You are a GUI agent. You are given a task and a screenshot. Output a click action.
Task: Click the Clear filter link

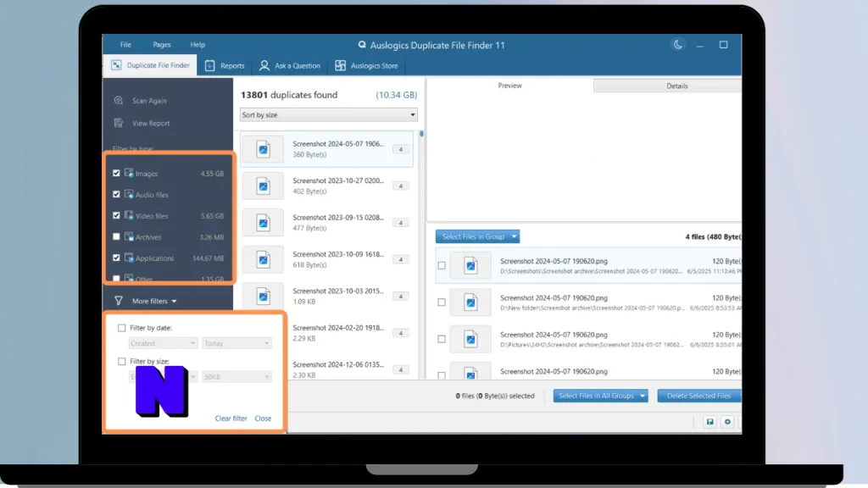[x=231, y=419]
